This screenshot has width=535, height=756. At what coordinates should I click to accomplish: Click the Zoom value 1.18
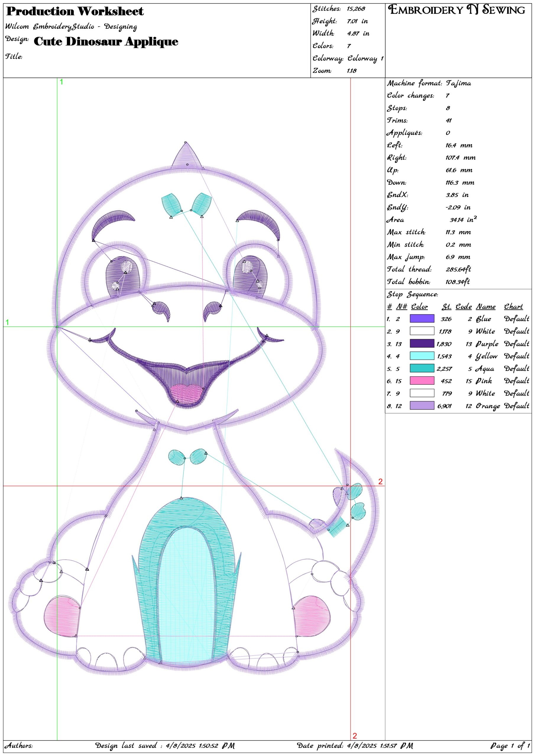click(x=352, y=71)
